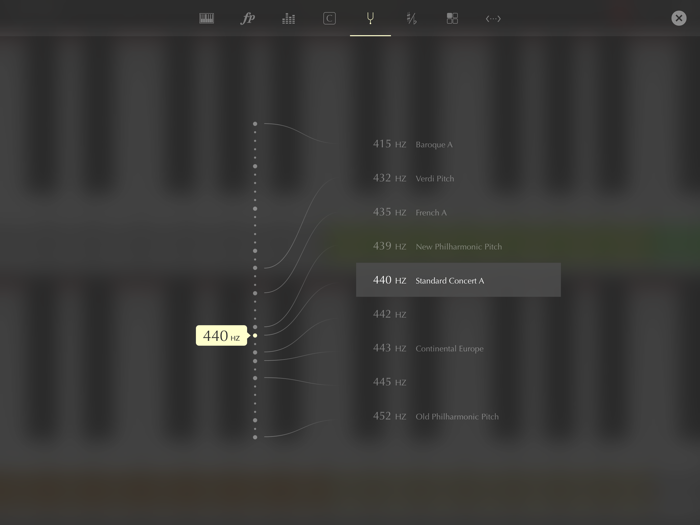Open the boxed C settings tab
The image size is (700, 525).
[329, 18]
